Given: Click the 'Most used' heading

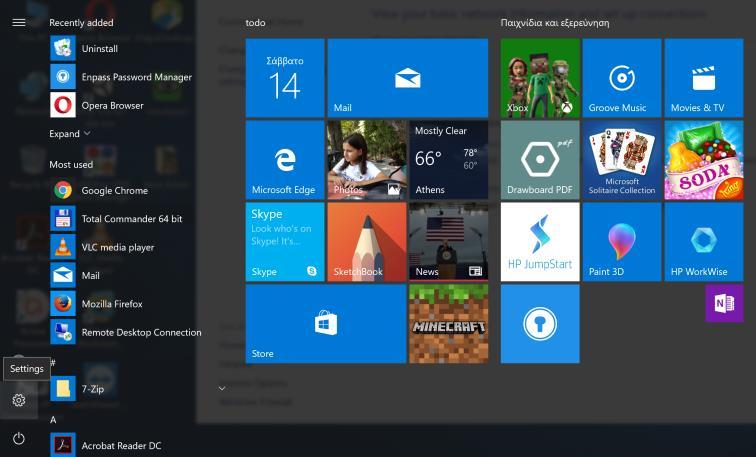Looking at the screenshot, I should [71, 164].
